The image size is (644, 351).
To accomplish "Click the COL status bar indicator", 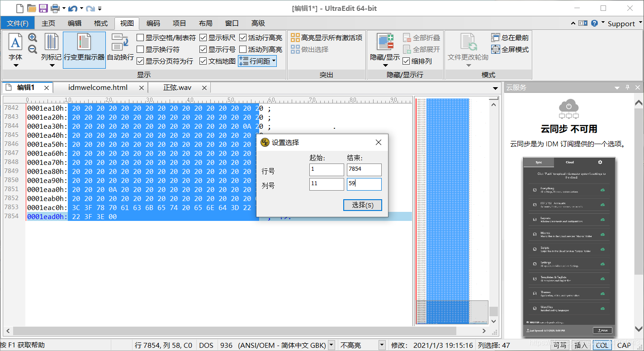I will click(602, 345).
